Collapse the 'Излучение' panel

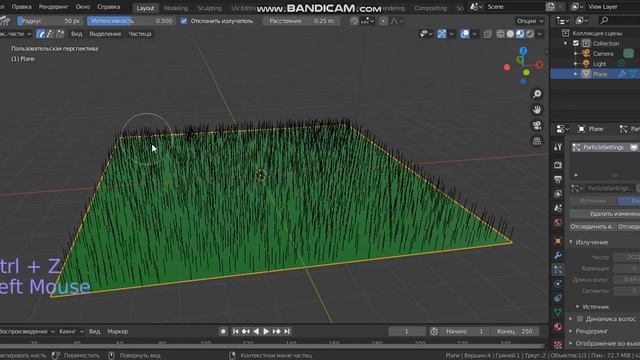pyautogui.click(x=571, y=242)
